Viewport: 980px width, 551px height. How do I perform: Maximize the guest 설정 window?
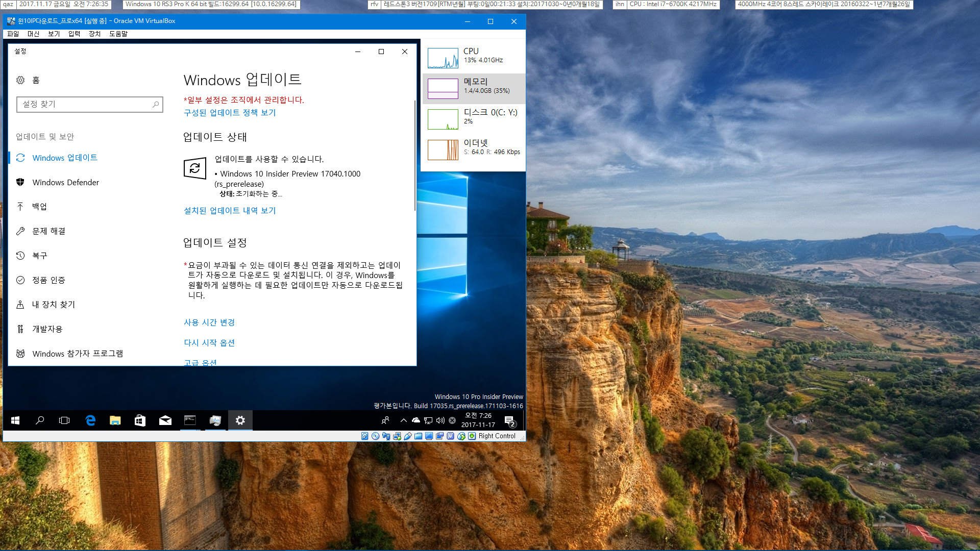point(381,52)
